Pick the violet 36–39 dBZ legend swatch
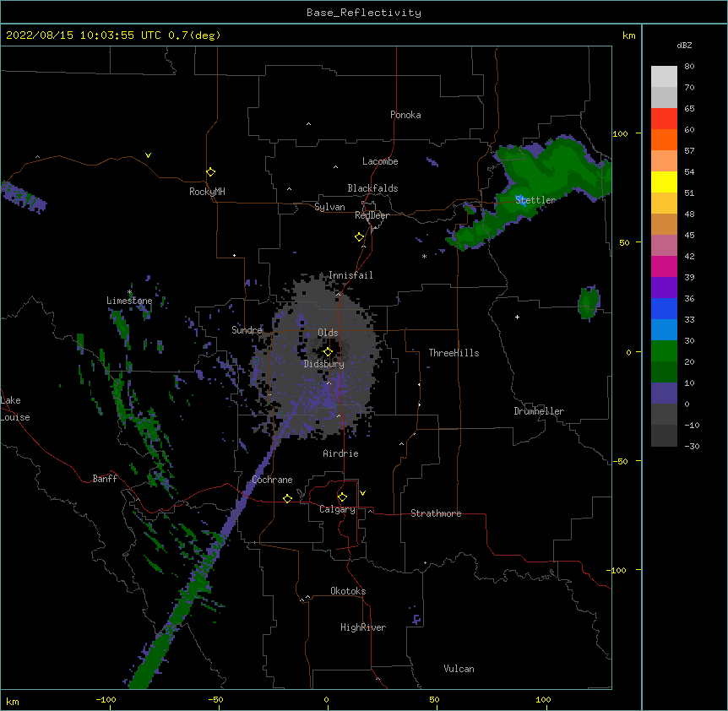Viewport: 728px width, 711px height. [664, 288]
